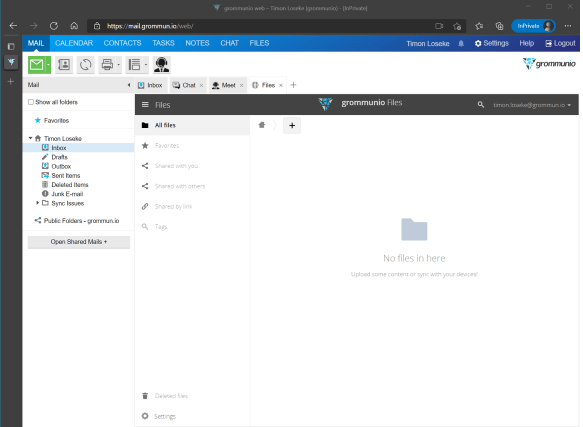Click Open Shared Mails button
This screenshot has height=427, width=583.
point(79,242)
